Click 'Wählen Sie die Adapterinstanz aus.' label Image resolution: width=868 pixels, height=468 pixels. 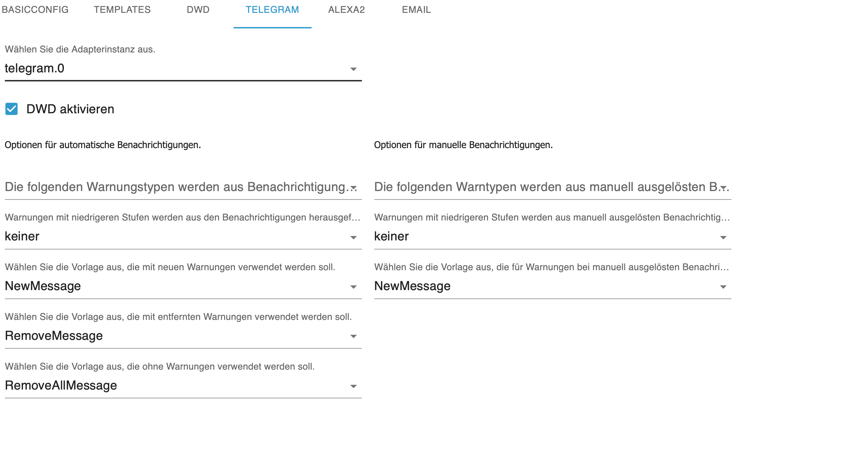point(80,49)
